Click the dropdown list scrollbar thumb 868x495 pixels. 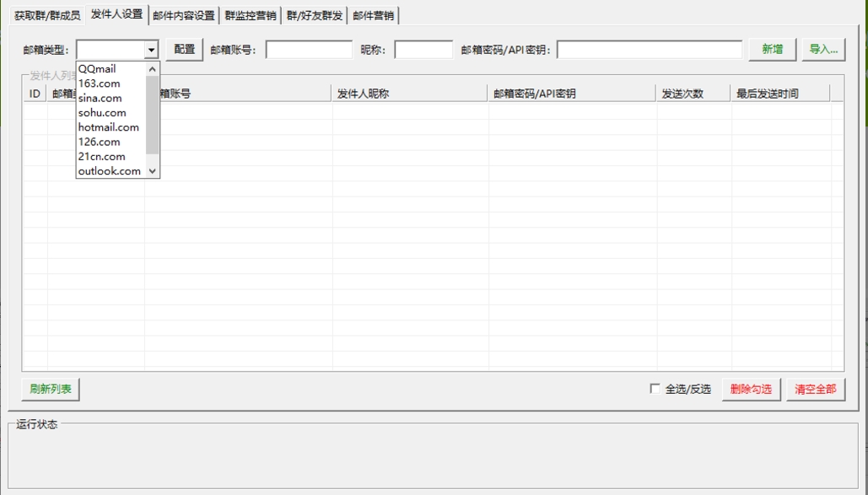(x=152, y=116)
